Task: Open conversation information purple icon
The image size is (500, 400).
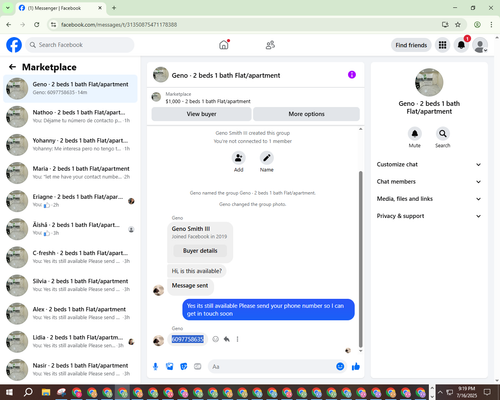Action: [352, 75]
